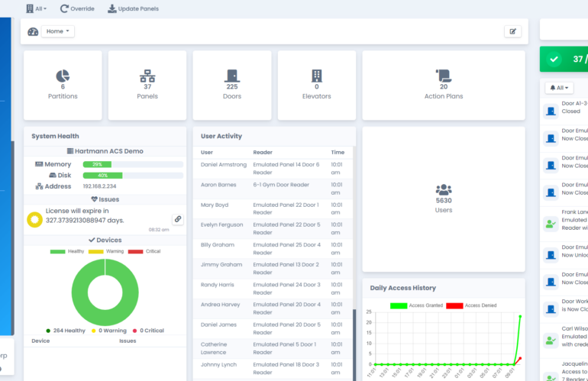The image size is (588, 381).
Task: Sort by Reader column header
Action: (263, 152)
